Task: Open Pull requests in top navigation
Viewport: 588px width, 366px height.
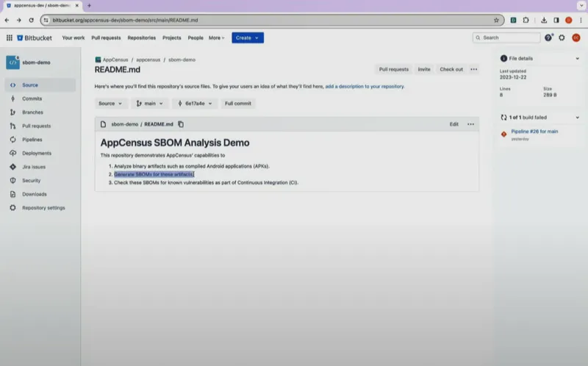Action: 106,38
